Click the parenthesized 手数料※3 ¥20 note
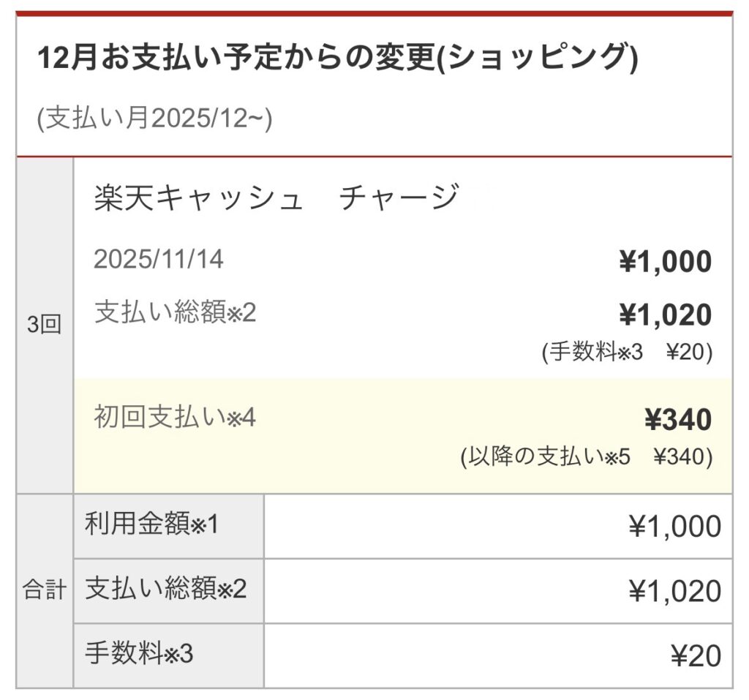The width and height of the screenshot is (749, 700). tap(627, 353)
